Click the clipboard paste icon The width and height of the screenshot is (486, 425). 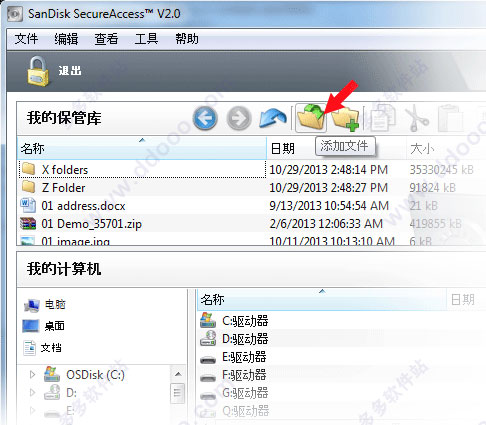(x=450, y=118)
